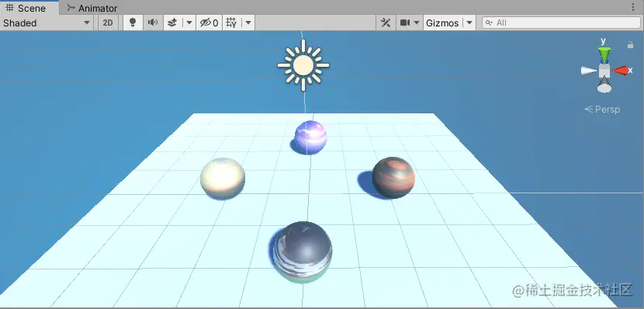
Task: Toggle scene lighting lightbulb icon
Action: click(x=132, y=23)
